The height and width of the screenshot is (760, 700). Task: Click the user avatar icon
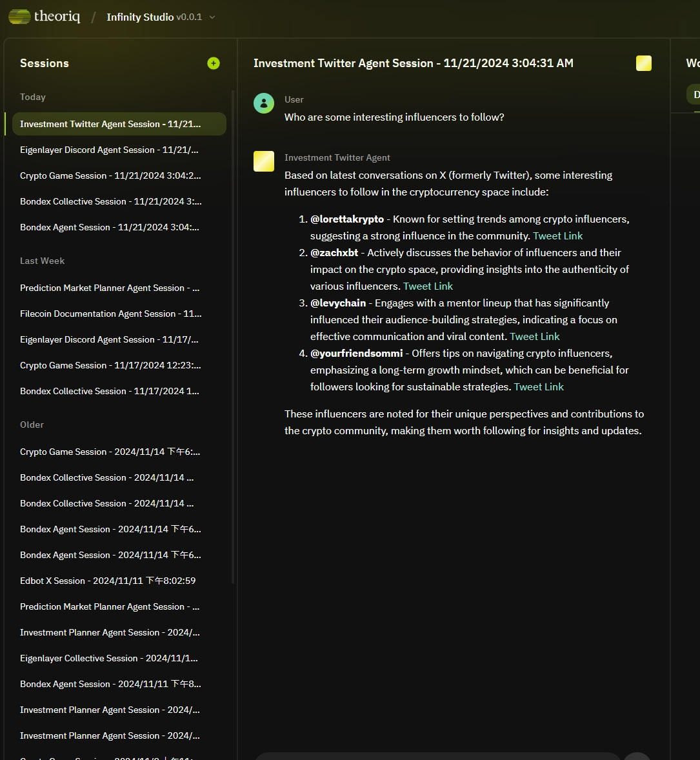(264, 103)
